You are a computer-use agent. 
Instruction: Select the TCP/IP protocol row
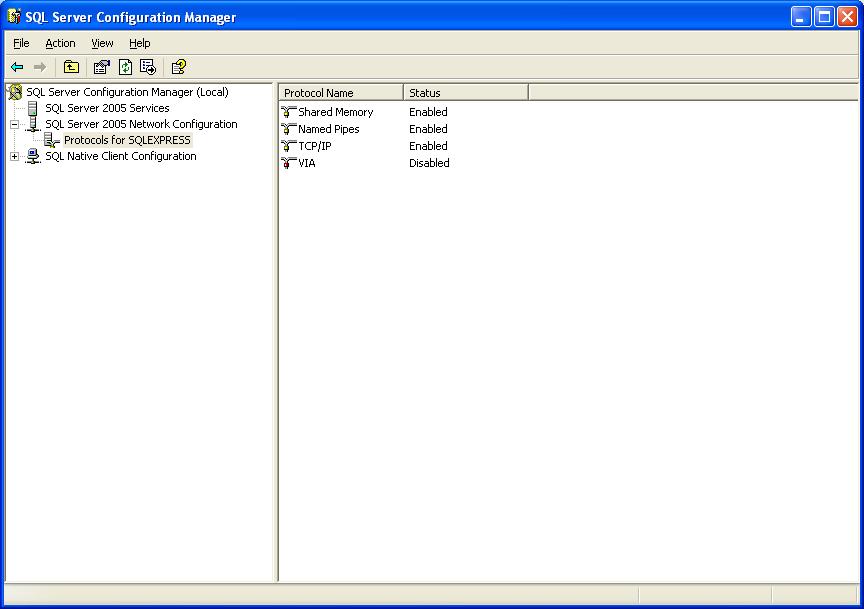(x=314, y=146)
